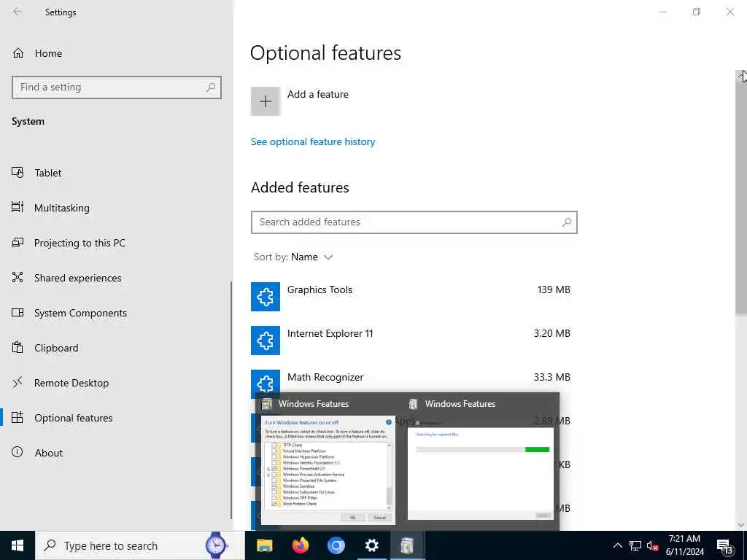Click the taskbar Type here to search box

pyautogui.click(x=140, y=545)
